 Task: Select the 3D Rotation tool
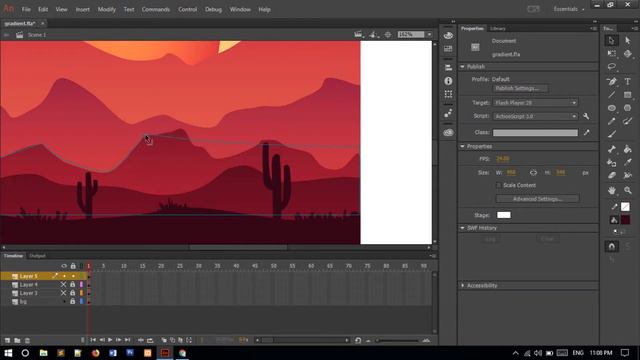pos(628,53)
